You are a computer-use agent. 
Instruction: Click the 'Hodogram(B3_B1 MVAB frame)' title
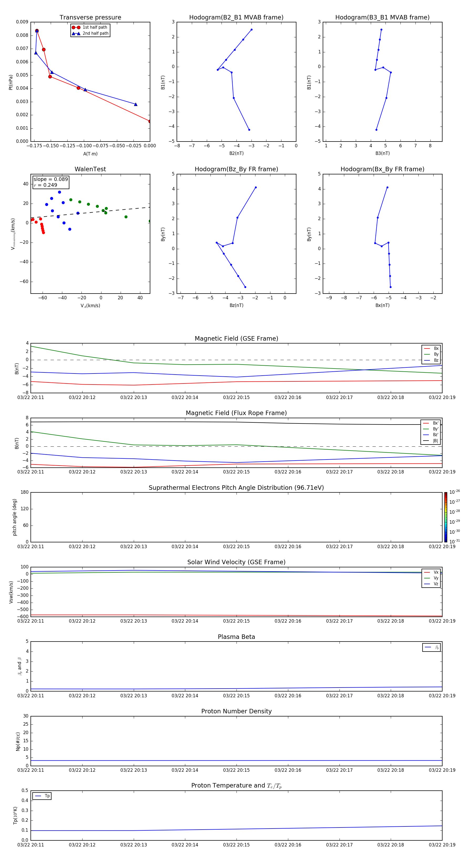pos(382,18)
